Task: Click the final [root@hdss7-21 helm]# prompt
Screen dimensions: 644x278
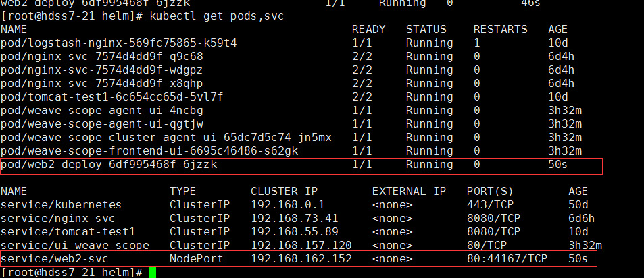Action: click(72, 272)
